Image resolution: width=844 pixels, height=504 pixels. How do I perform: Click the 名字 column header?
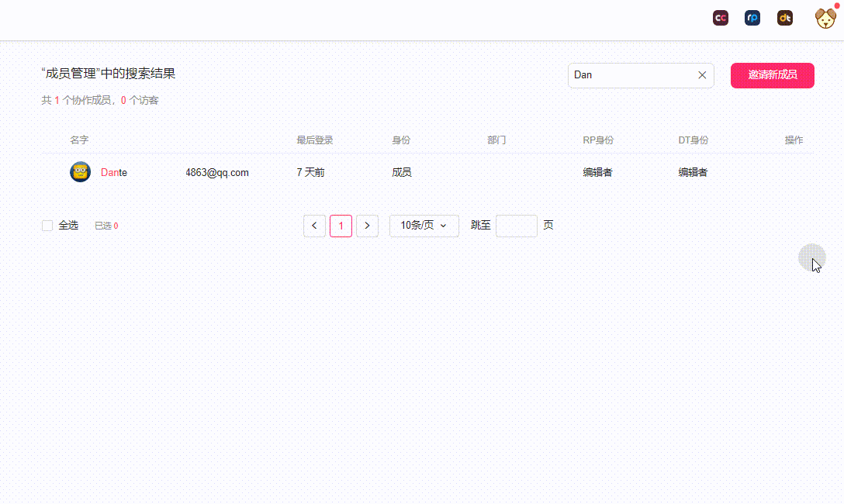click(79, 140)
